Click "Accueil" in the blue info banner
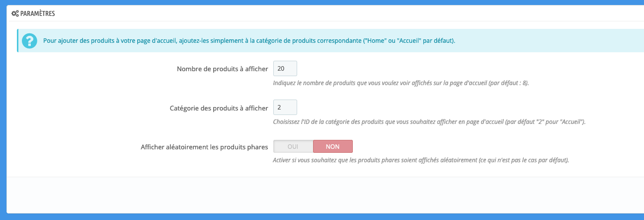 pyautogui.click(x=409, y=41)
